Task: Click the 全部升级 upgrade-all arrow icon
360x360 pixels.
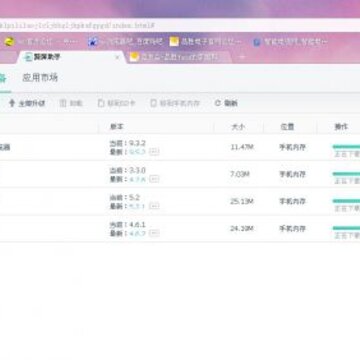Action: pos(12,103)
